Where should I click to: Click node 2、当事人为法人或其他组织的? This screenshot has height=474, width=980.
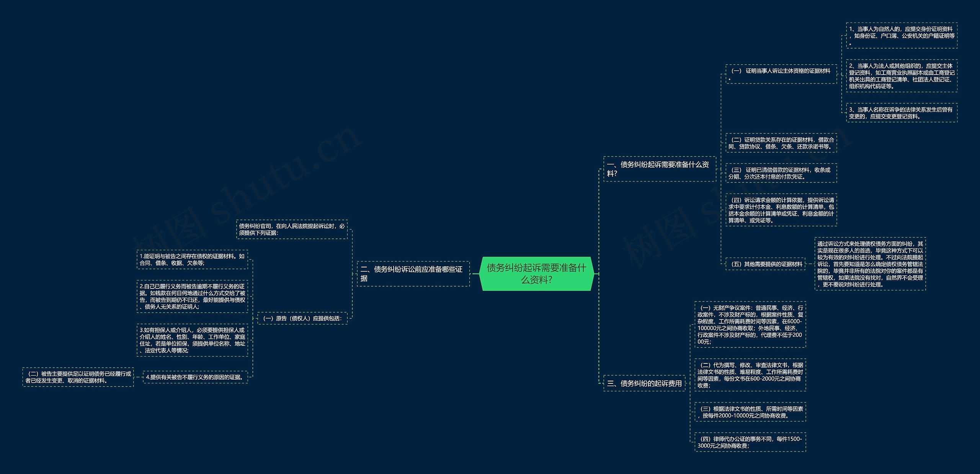[902, 76]
